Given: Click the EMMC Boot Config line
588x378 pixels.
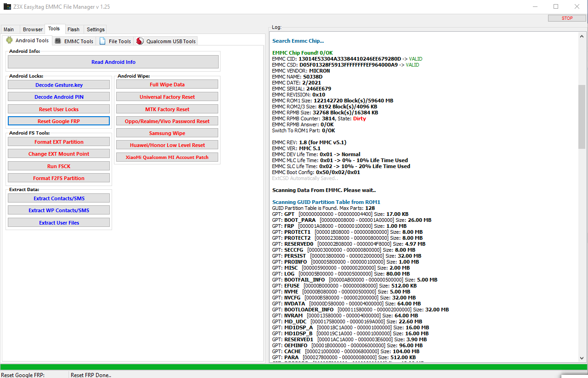Looking at the screenshot, I should (316, 172).
